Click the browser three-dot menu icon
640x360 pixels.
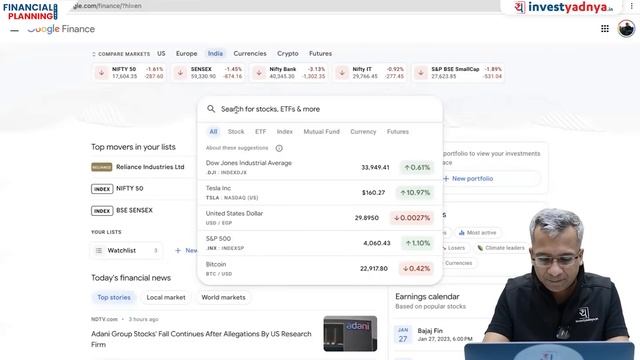(631, 6)
